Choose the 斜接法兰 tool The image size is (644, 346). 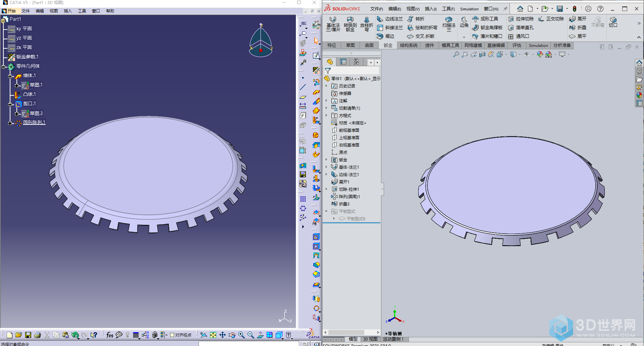point(390,28)
